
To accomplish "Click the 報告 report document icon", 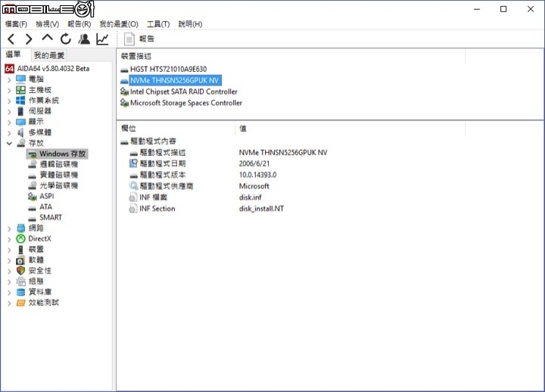I will pyautogui.click(x=129, y=39).
